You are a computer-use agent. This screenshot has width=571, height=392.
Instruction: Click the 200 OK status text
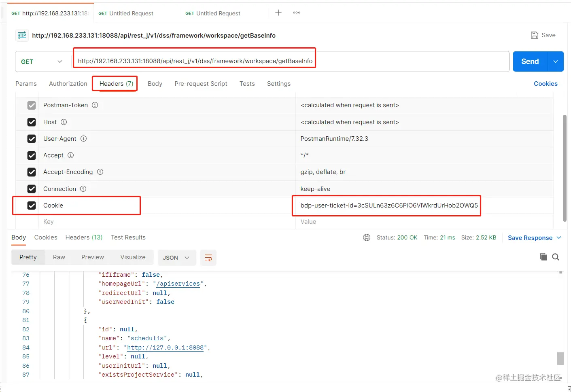pyautogui.click(x=407, y=237)
